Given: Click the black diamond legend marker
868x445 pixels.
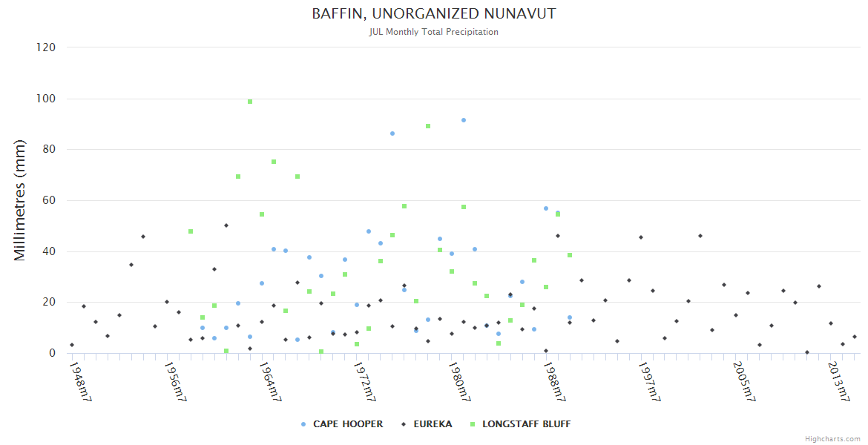Looking at the screenshot, I should point(404,424).
